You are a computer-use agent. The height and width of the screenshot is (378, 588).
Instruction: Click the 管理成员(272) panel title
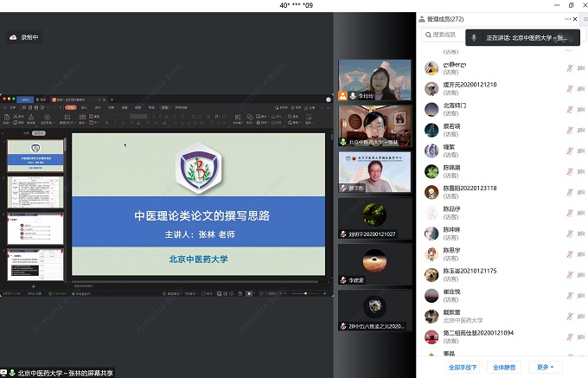pos(449,18)
